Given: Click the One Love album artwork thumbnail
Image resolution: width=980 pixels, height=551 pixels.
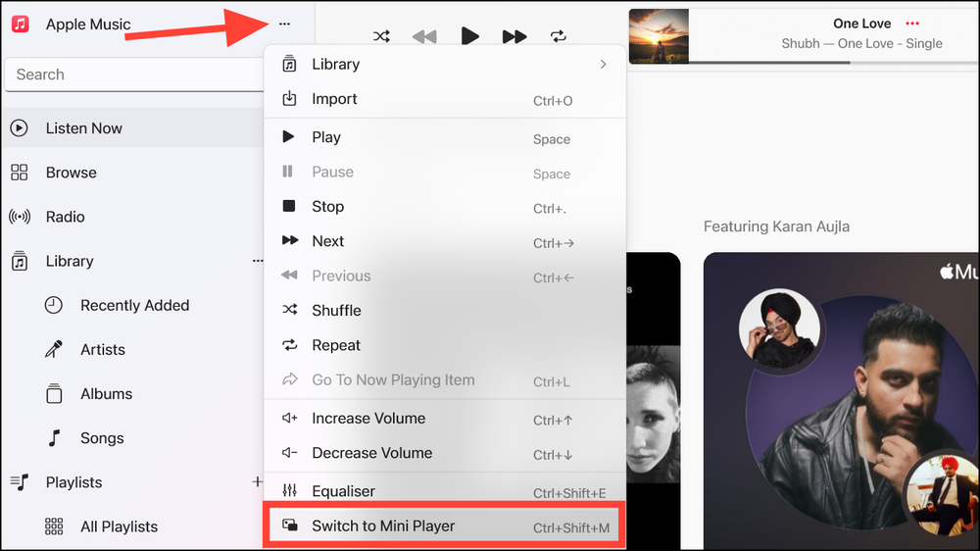Looking at the screenshot, I should pos(659,36).
